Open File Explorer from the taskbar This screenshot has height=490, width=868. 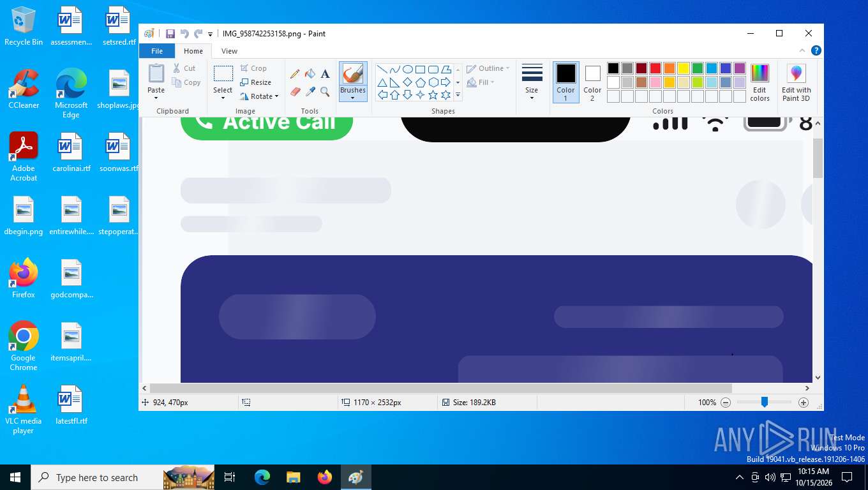click(293, 477)
